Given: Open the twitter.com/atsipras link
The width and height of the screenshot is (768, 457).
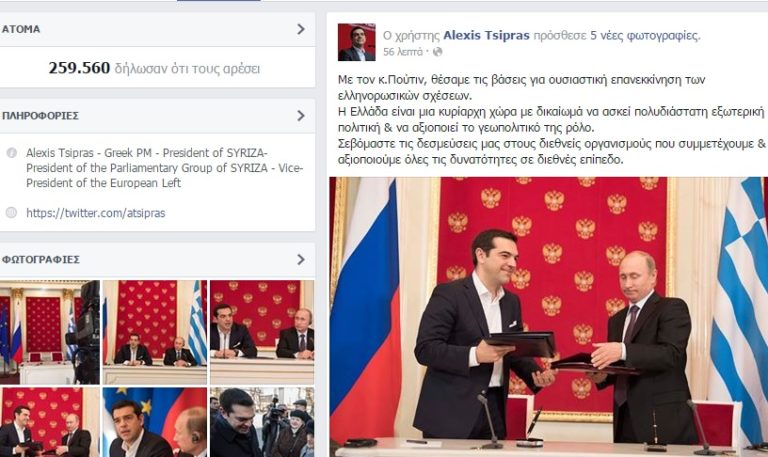Looking at the screenshot, I should point(96,213).
